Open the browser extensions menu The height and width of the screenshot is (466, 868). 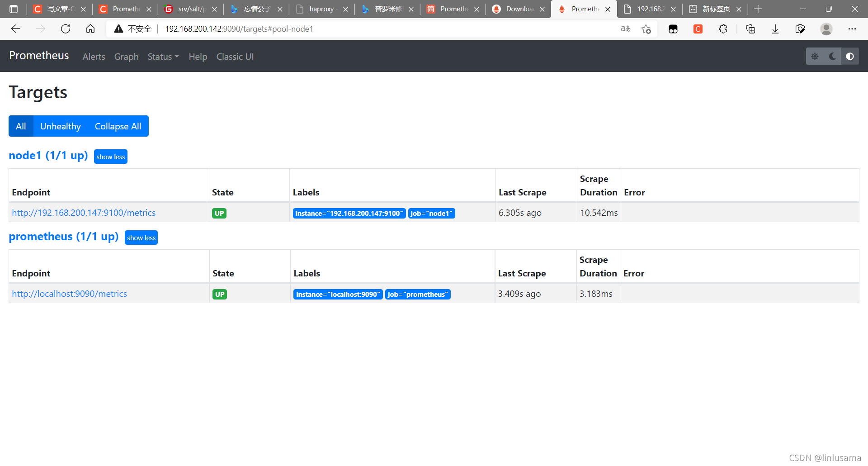click(x=723, y=29)
